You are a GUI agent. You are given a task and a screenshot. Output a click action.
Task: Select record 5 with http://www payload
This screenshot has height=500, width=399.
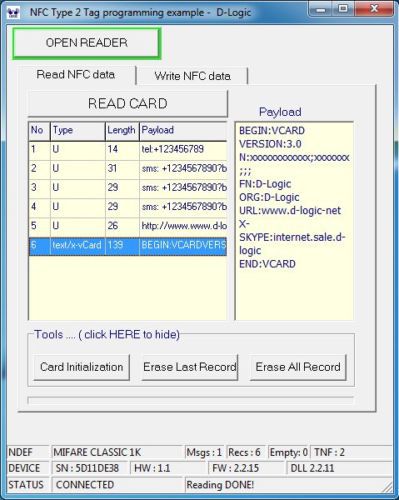(128, 226)
